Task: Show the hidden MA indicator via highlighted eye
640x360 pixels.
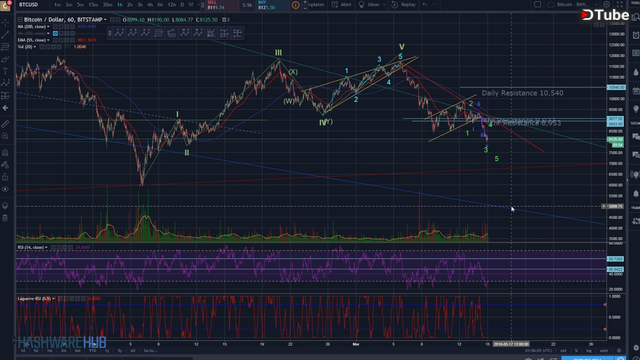Action: coord(56,33)
